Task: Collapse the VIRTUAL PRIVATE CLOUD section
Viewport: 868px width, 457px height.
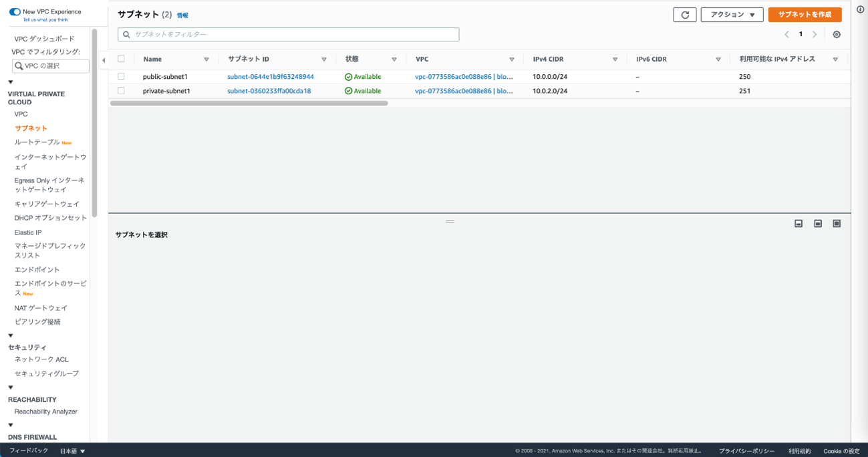Action: coord(11,82)
